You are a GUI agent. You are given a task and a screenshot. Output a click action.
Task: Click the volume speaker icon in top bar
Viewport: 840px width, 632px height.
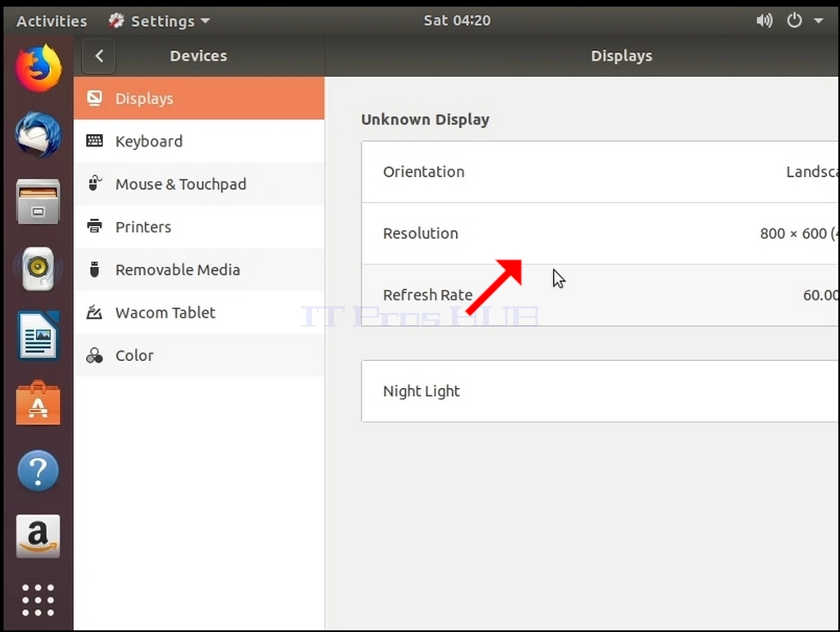pyautogui.click(x=764, y=21)
